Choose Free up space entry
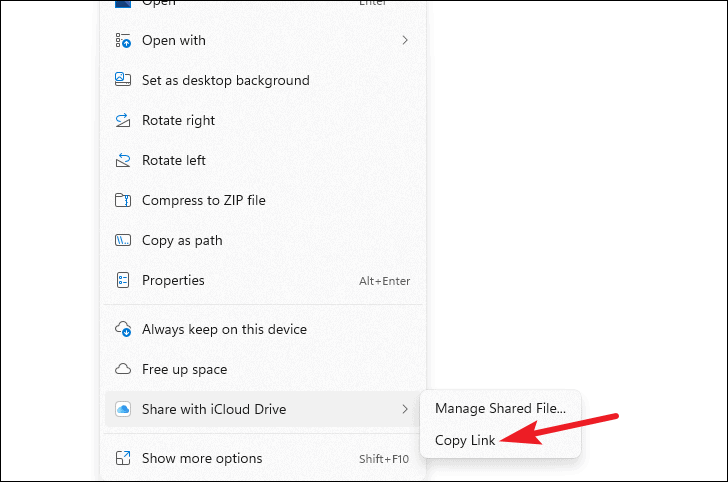Viewport: 728px width, 482px height. (x=263, y=369)
